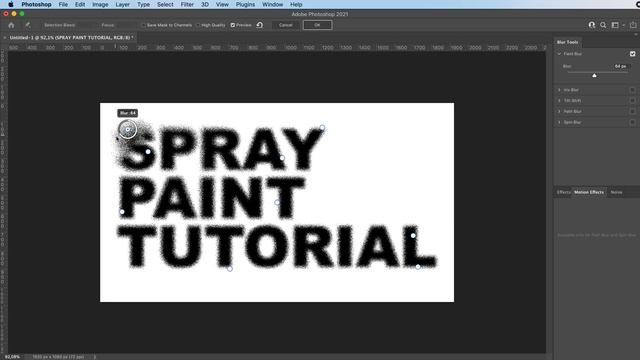This screenshot has width=640, height=360.
Task: Click the status bar arrow next to dimensions
Action: [x=95, y=357]
